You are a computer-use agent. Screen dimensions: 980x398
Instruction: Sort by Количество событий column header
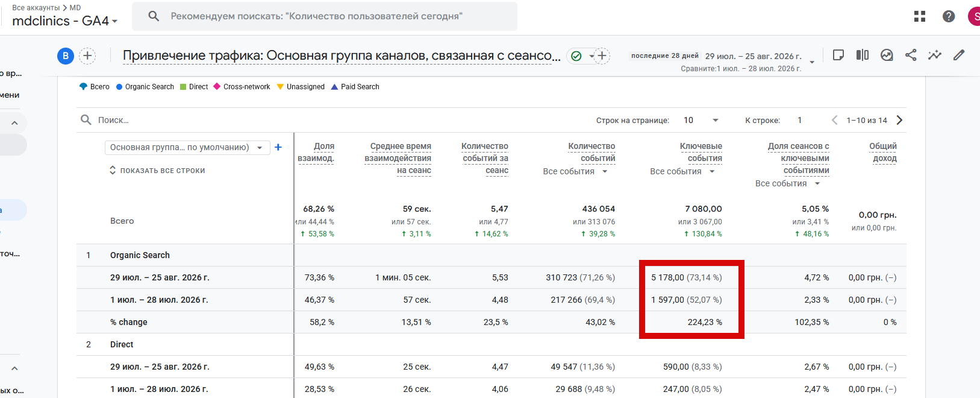[x=591, y=152]
